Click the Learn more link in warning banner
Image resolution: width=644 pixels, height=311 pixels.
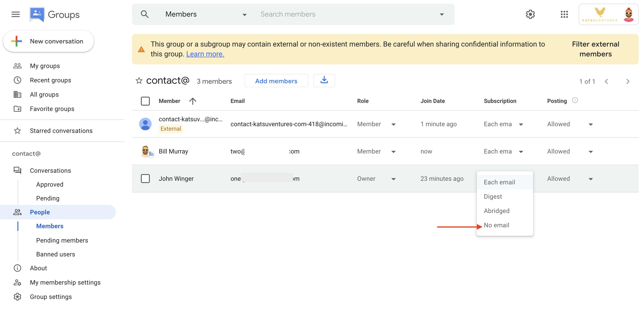point(205,54)
